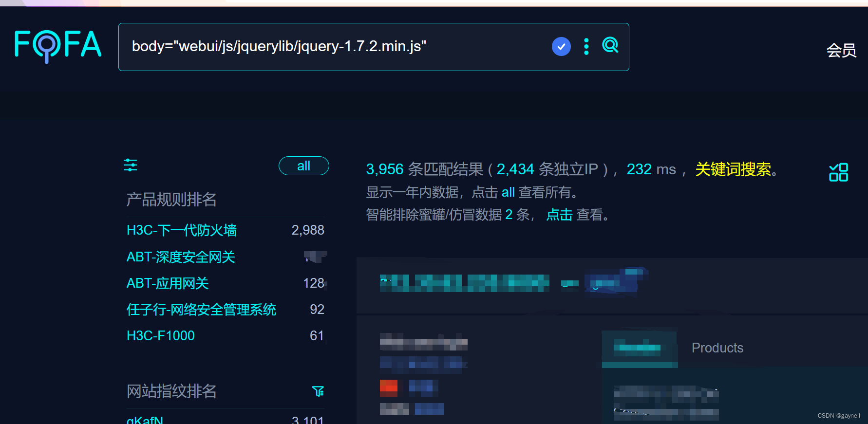Run search with the magnifier icon
Image resolution: width=868 pixels, height=424 pixels.
610,46
